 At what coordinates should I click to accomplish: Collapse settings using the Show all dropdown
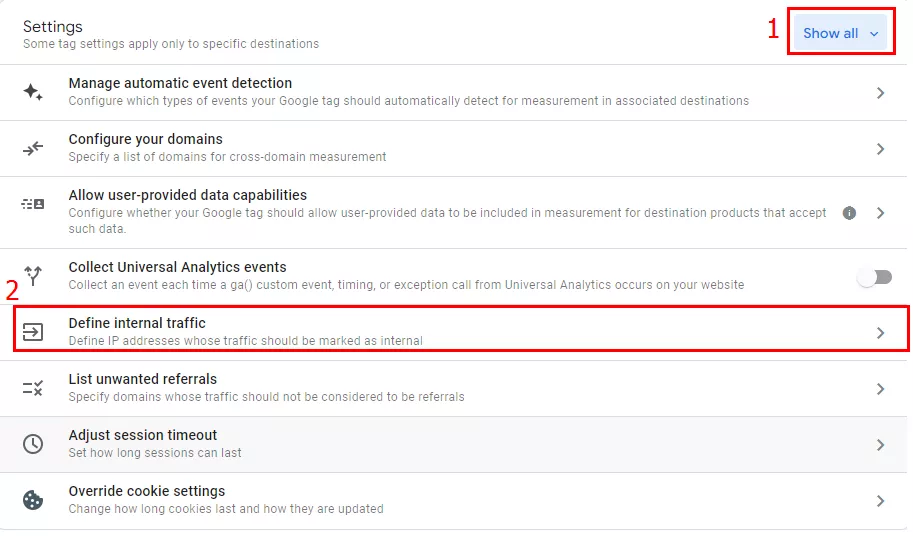[x=840, y=33]
